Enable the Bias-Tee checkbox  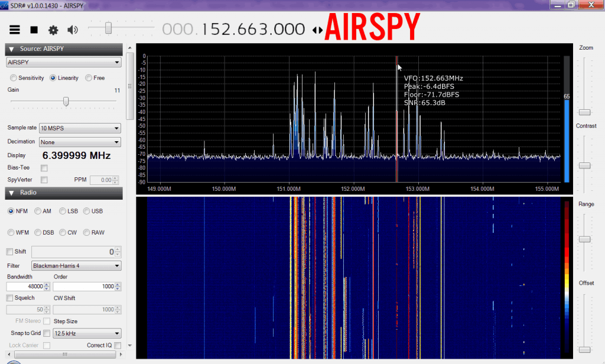(44, 168)
